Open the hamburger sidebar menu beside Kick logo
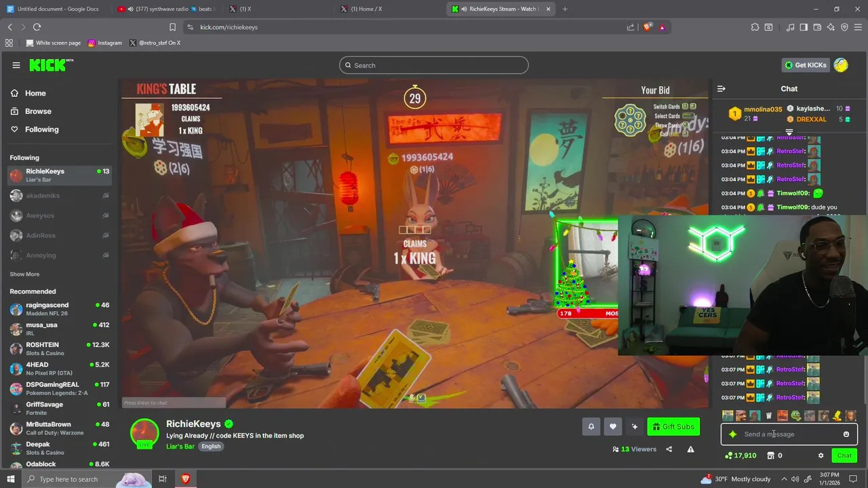Image resolution: width=868 pixels, height=488 pixels. pyautogui.click(x=16, y=65)
